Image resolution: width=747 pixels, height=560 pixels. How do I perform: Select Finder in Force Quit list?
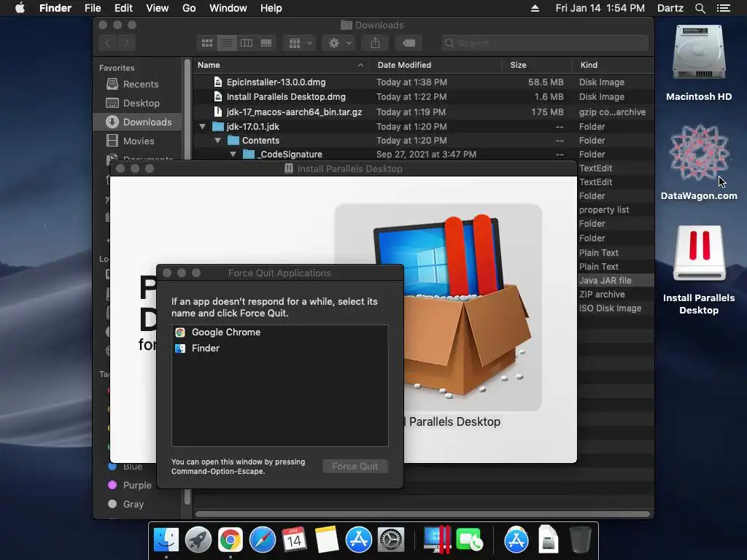pos(279,348)
